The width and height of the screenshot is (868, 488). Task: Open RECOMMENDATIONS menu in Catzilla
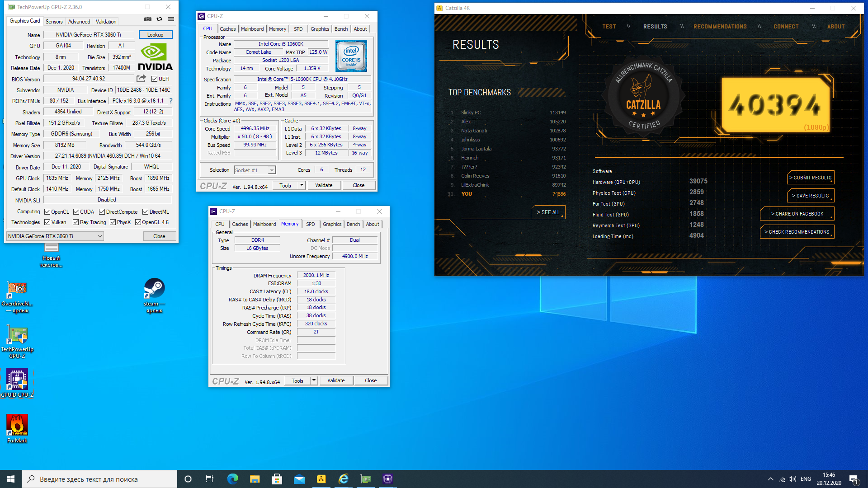(x=720, y=27)
